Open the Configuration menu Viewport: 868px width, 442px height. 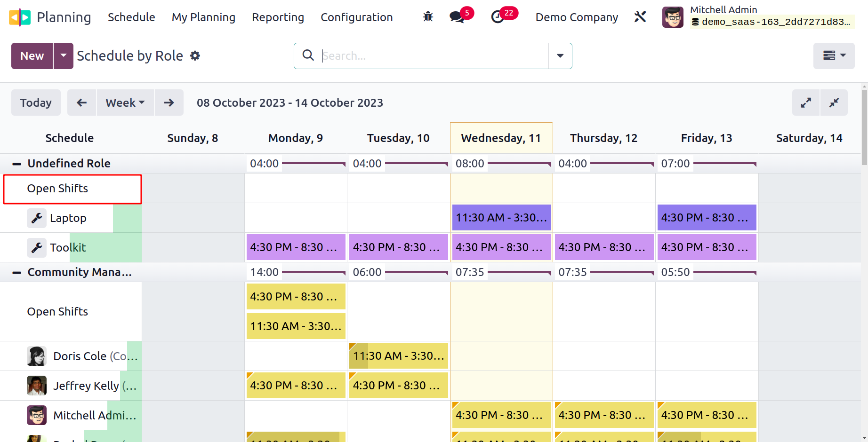click(356, 17)
